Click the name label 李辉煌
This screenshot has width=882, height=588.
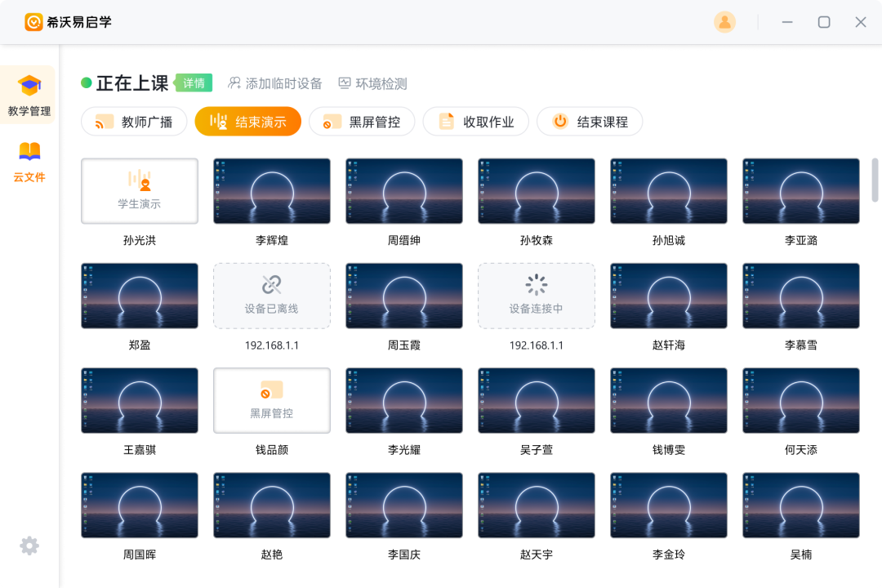(272, 240)
